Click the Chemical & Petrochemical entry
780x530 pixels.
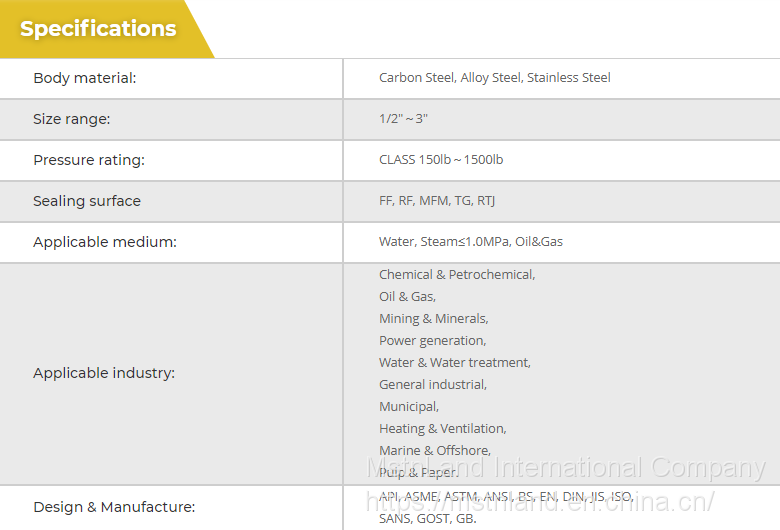coord(457,275)
